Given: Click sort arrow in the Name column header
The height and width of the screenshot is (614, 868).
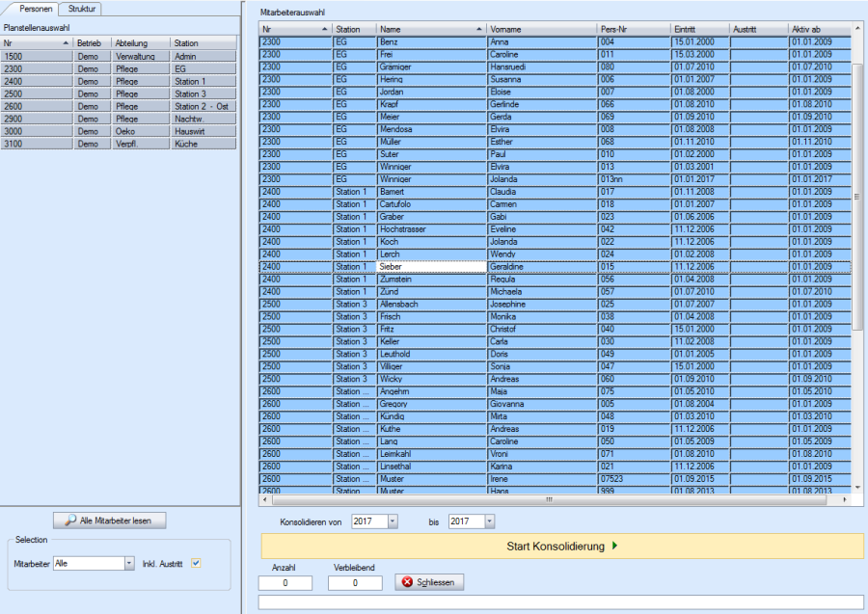Looking at the screenshot, I should [x=479, y=30].
